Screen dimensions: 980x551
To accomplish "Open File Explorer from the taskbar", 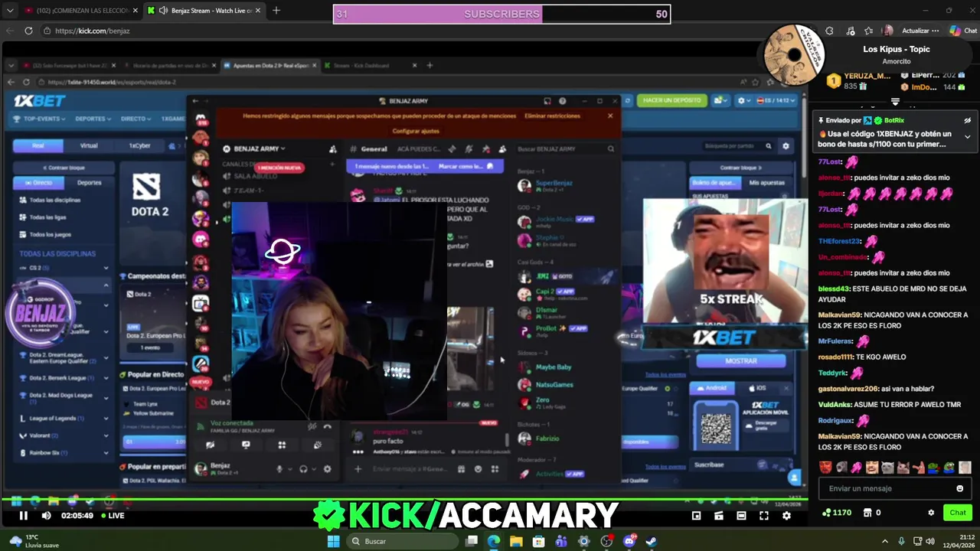I will click(x=517, y=541).
